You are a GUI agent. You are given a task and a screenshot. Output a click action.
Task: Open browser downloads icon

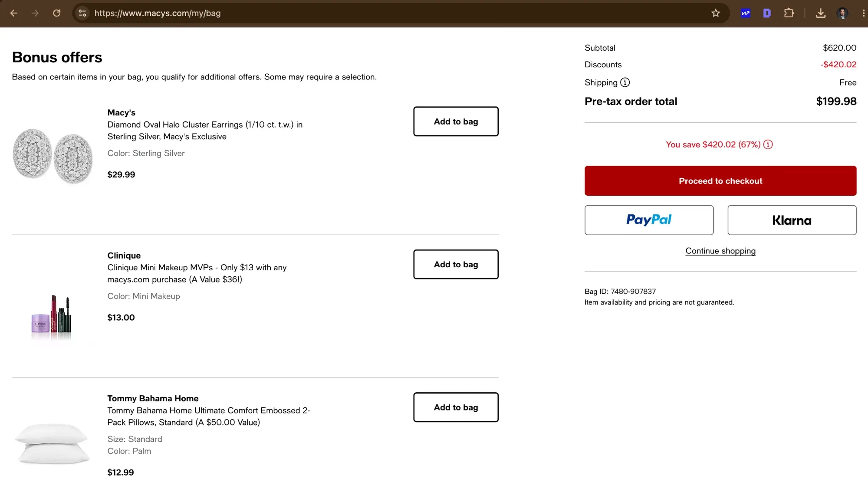[x=820, y=13]
